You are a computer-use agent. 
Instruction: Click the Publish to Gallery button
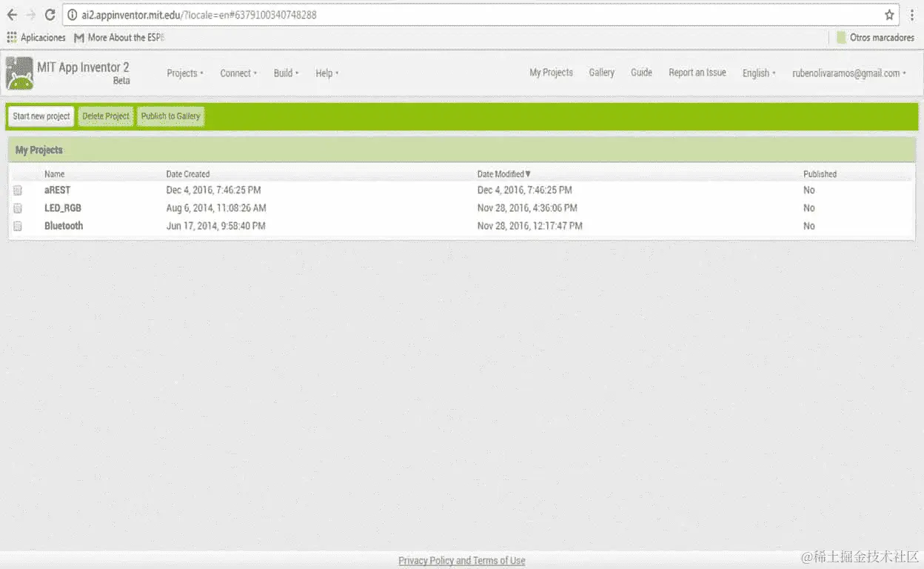tap(170, 116)
